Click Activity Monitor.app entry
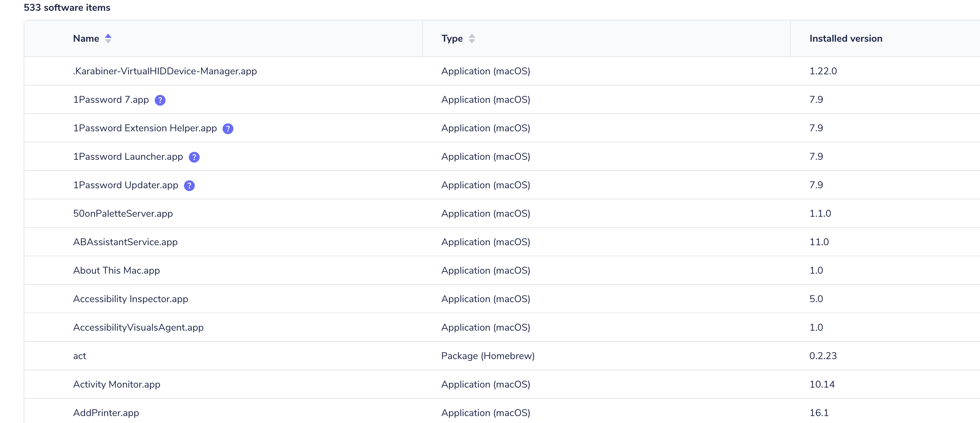This screenshot has width=980, height=423. pyautogui.click(x=117, y=384)
